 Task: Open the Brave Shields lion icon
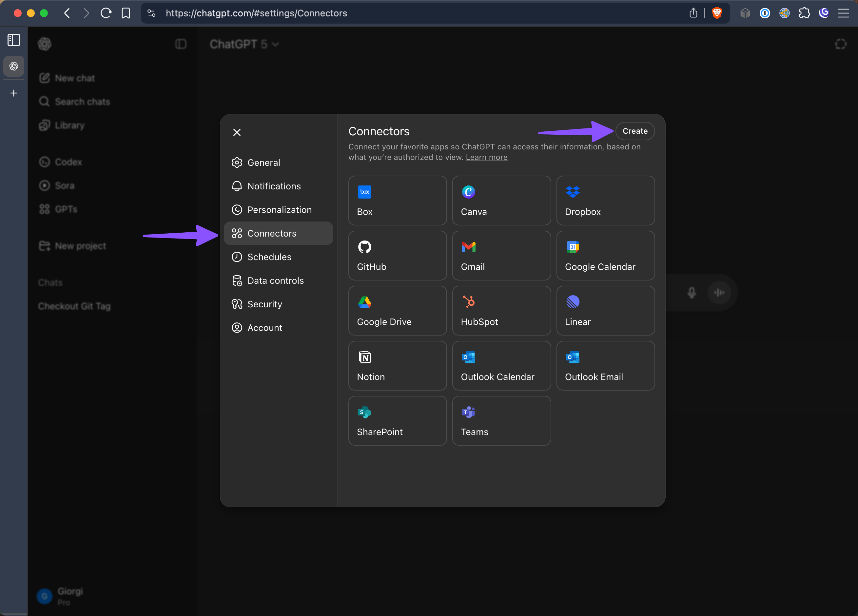point(717,13)
